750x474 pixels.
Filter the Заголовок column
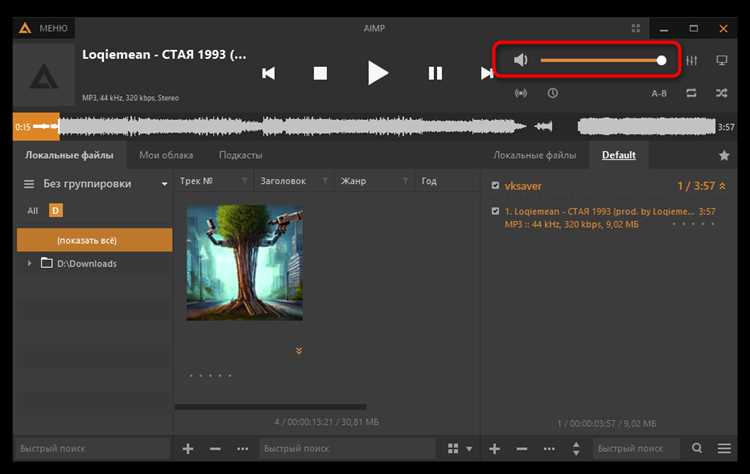[x=325, y=181]
